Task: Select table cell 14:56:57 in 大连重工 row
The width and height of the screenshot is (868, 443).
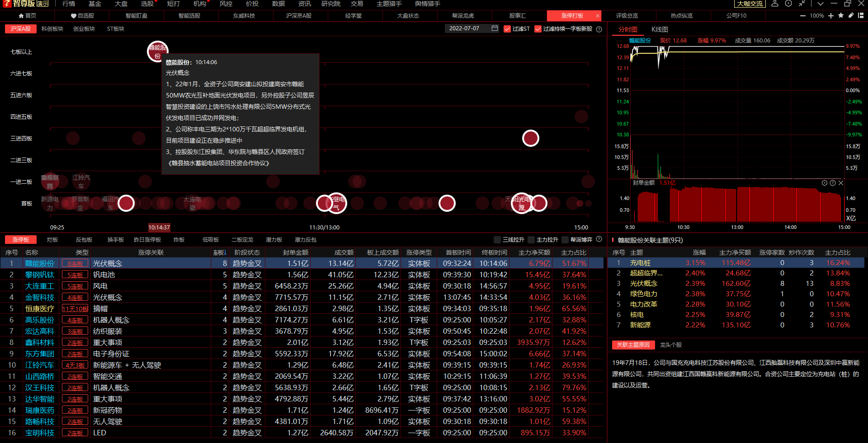Action: 493,286
